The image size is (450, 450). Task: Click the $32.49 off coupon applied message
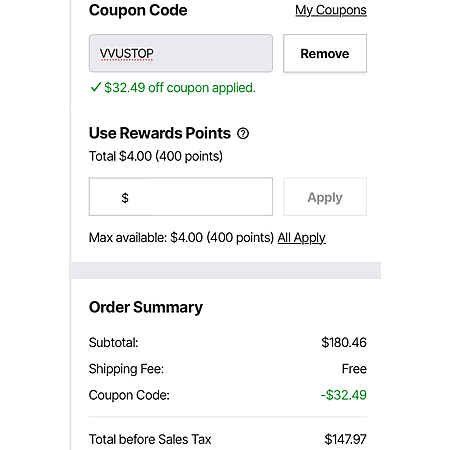click(180, 88)
